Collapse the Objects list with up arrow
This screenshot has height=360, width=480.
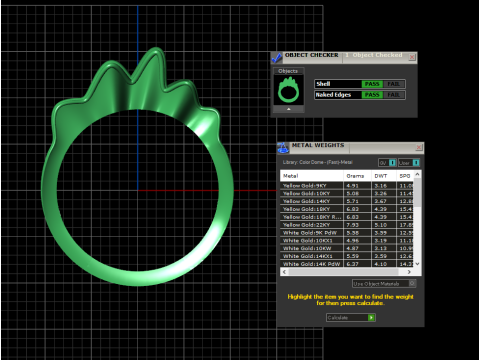pos(289,109)
